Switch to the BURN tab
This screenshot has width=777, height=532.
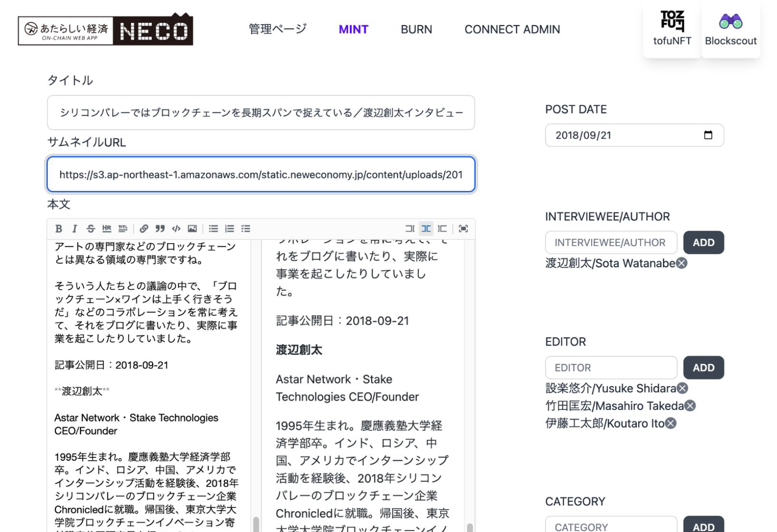[x=416, y=29]
